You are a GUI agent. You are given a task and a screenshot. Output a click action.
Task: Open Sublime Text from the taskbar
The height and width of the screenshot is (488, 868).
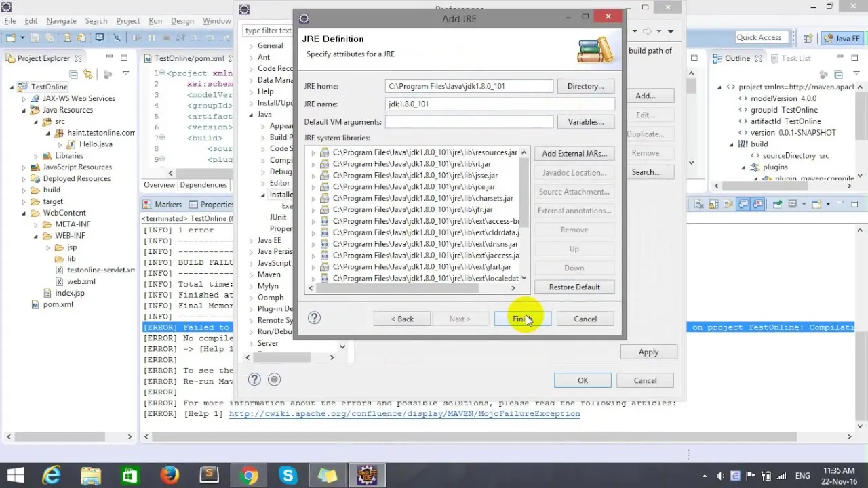pos(209,476)
